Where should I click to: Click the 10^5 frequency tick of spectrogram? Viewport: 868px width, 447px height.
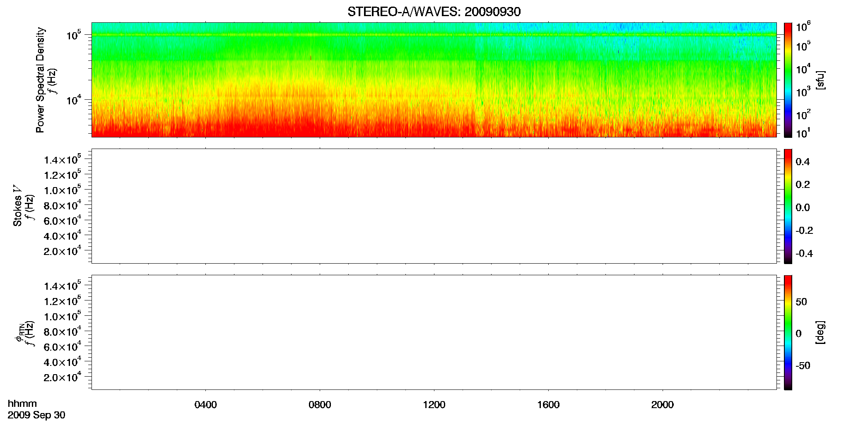coord(74,35)
